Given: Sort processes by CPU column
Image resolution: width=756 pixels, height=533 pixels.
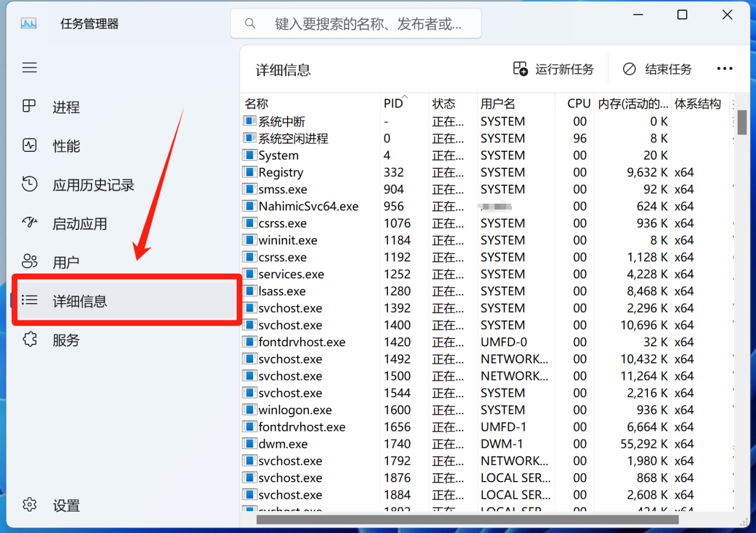Looking at the screenshot, I should 578,103.
